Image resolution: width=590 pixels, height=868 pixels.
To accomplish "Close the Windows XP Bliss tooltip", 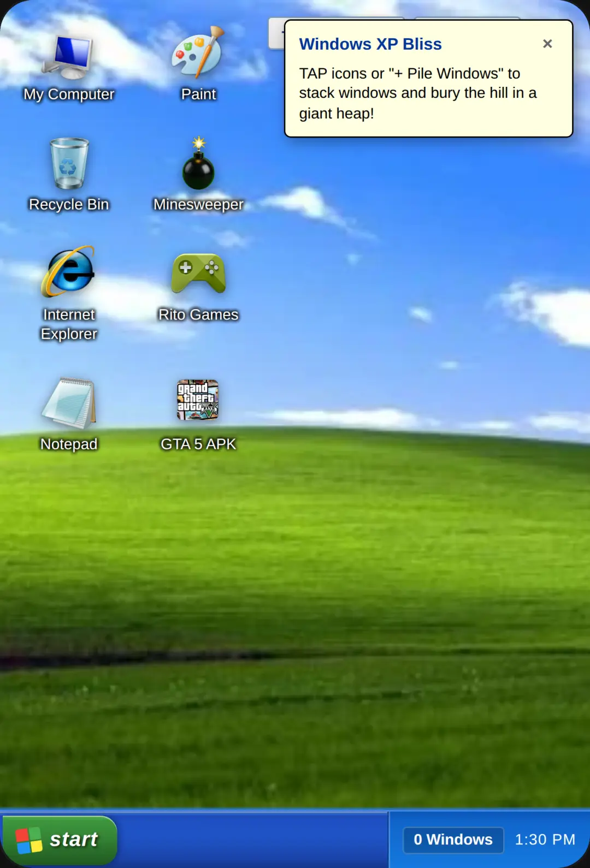I will click(547, 44).
